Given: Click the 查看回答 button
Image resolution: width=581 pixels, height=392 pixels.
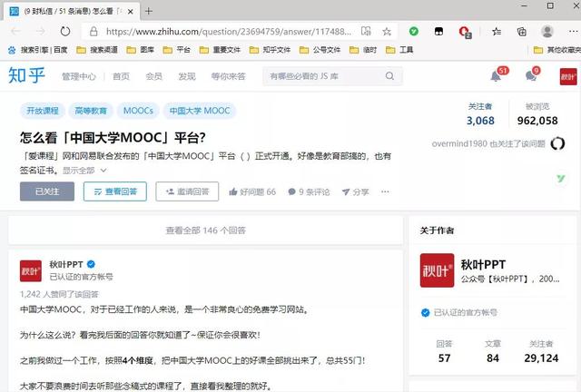Looking at the screenshot, I should click(x=115, y=191).
